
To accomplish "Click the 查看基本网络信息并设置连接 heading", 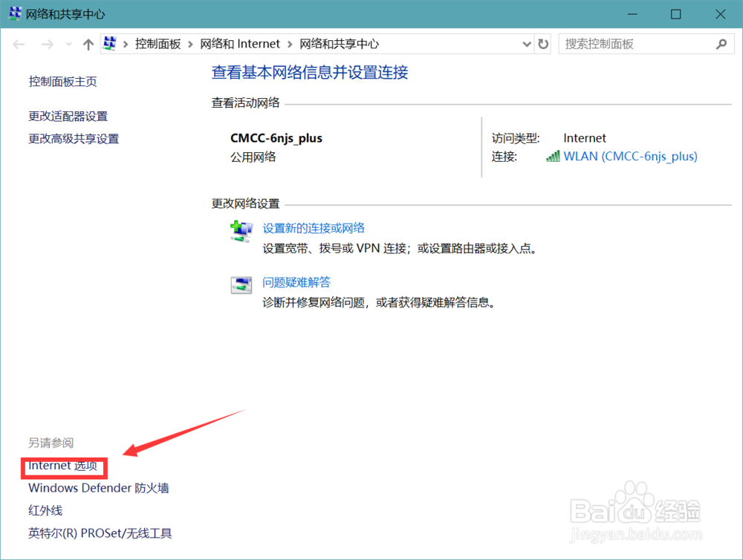I will pos(310,73).
